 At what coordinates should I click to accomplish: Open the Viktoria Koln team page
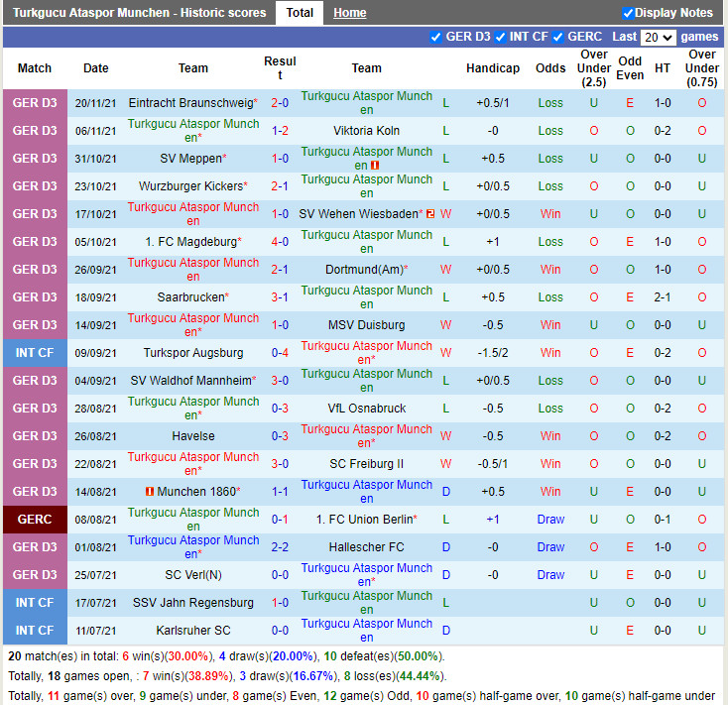click(x=366, y=131)
